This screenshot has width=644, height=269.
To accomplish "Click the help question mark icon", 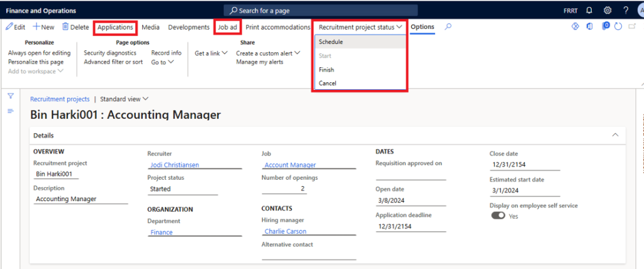I will pos(625,11).
